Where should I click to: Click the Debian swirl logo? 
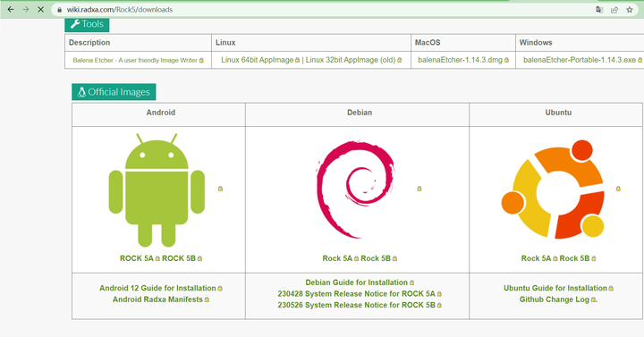coord(356,190)
